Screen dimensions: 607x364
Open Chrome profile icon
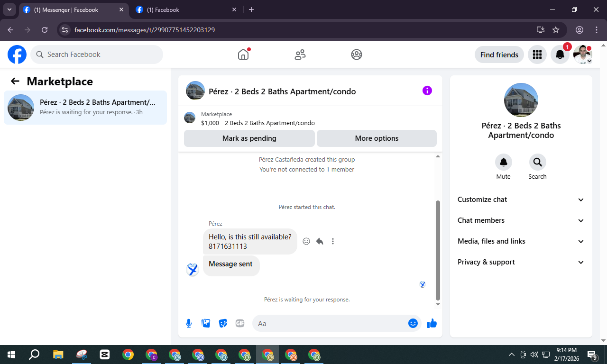[579, 30]
